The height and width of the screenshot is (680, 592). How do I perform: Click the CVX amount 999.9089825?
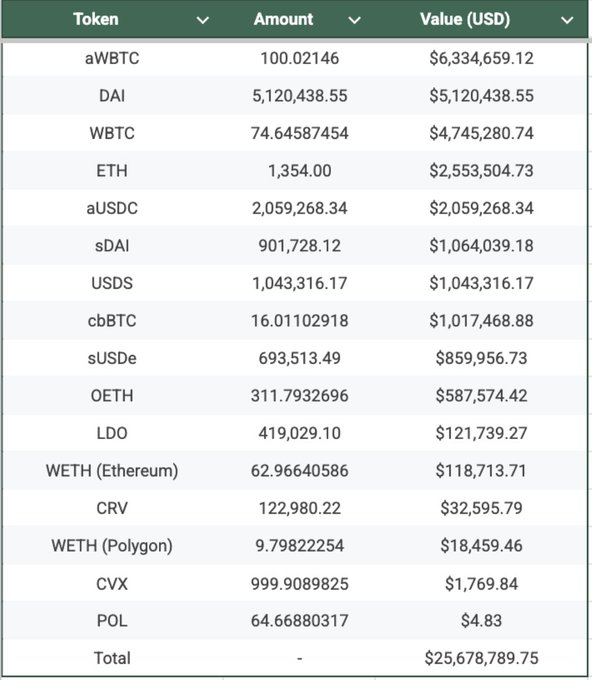pyautogui.click(x=299, y=584)
